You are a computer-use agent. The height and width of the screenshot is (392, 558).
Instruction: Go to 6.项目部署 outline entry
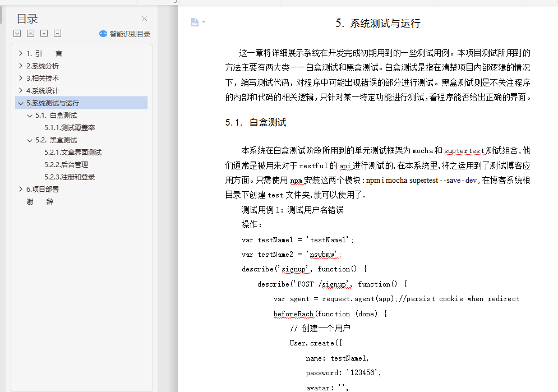43,189
